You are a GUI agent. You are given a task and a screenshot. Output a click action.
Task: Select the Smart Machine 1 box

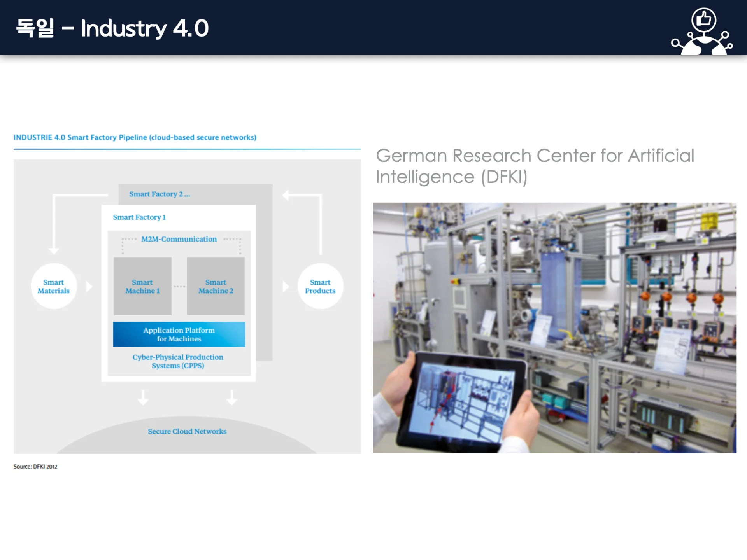[142, 286]
